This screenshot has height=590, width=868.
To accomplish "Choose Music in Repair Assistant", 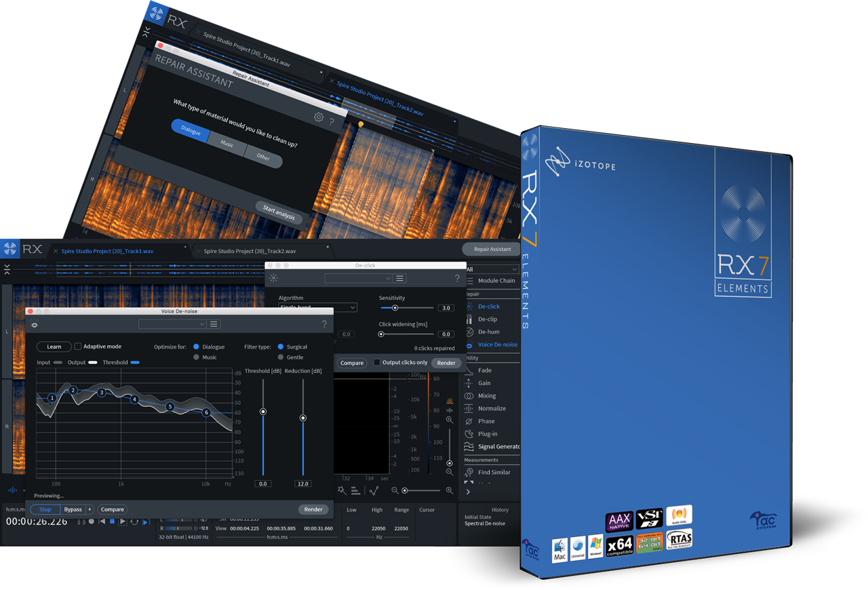I will pos(227,144).
